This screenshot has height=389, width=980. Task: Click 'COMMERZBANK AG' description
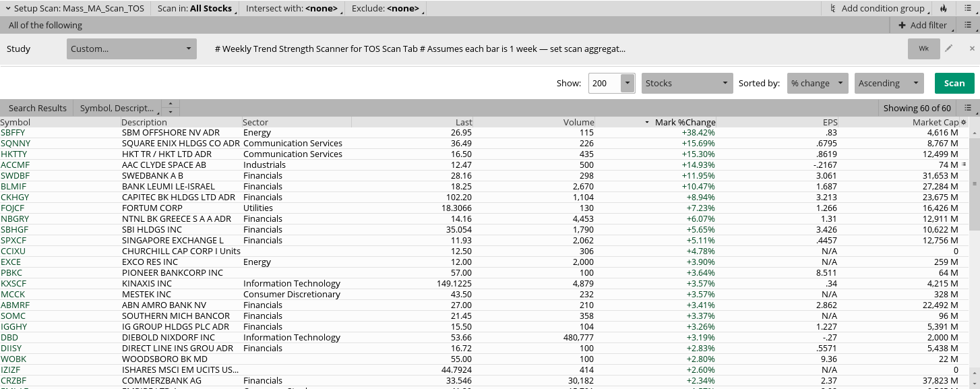pos(162,380)
